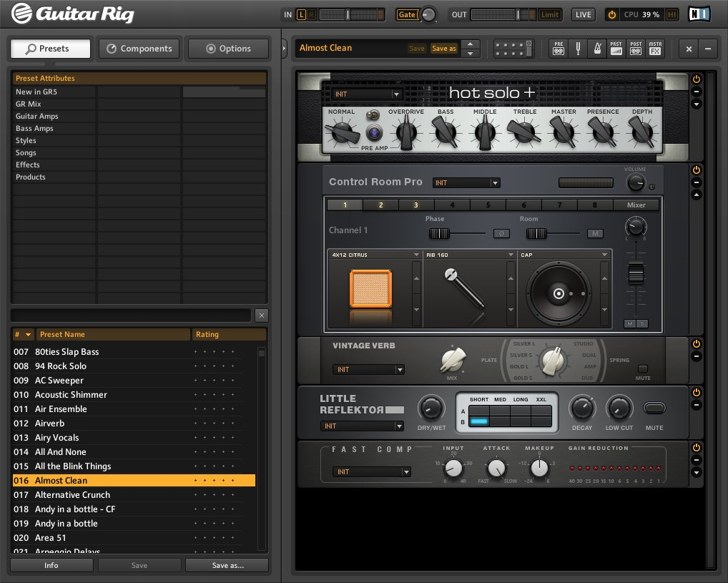Open the Control Room Mixer tab
Viewport: 728px width, 583px height.
(x=636, y=205)
